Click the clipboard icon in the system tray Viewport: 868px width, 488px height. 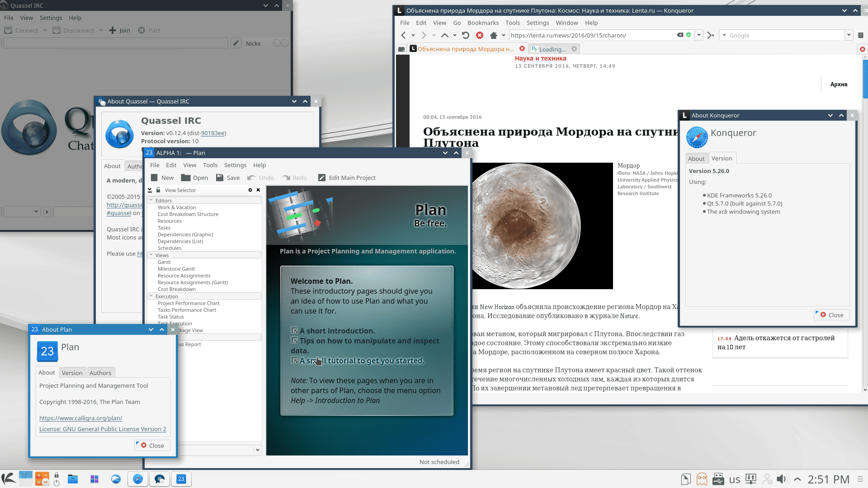point(686,479)
